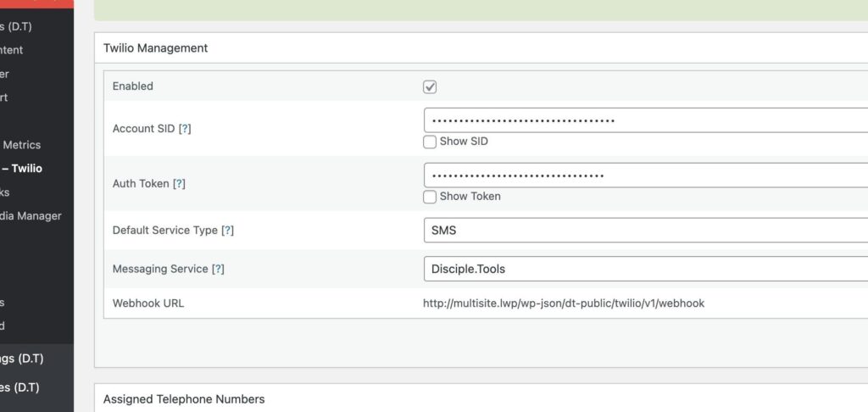The image size is (868, 412).
Task: Expand the Default Service Type SMS dropdown
Action: (x=644, y=231)
